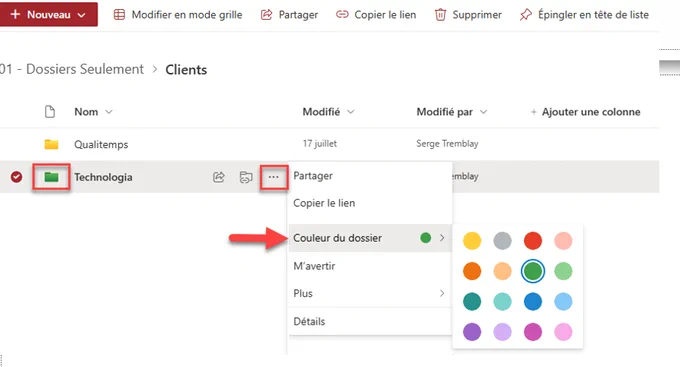Pick the light blue folder color
This screenshot has width=680, height=367.
point(563,301)
